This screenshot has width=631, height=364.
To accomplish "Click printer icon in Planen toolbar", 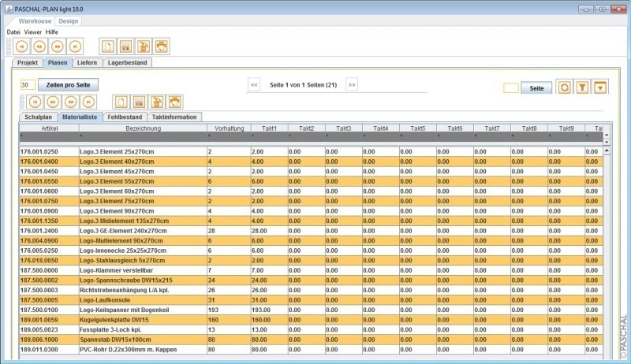I will coord(174,102).
